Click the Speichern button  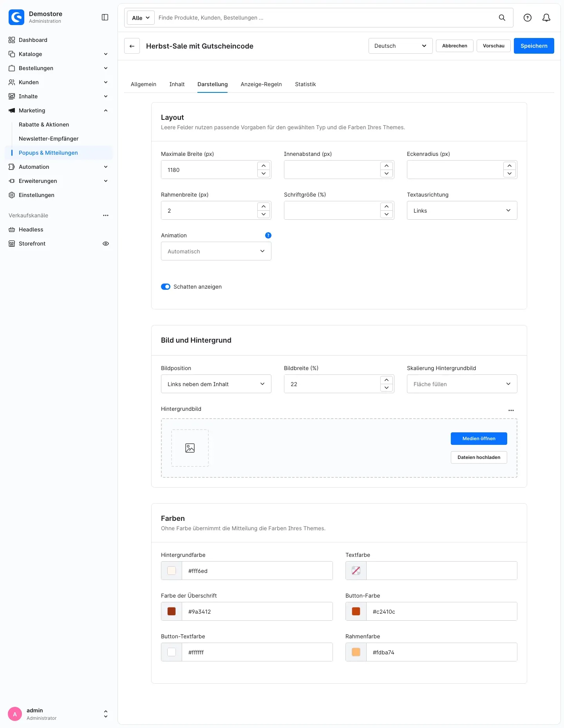[x=534, y=46]
